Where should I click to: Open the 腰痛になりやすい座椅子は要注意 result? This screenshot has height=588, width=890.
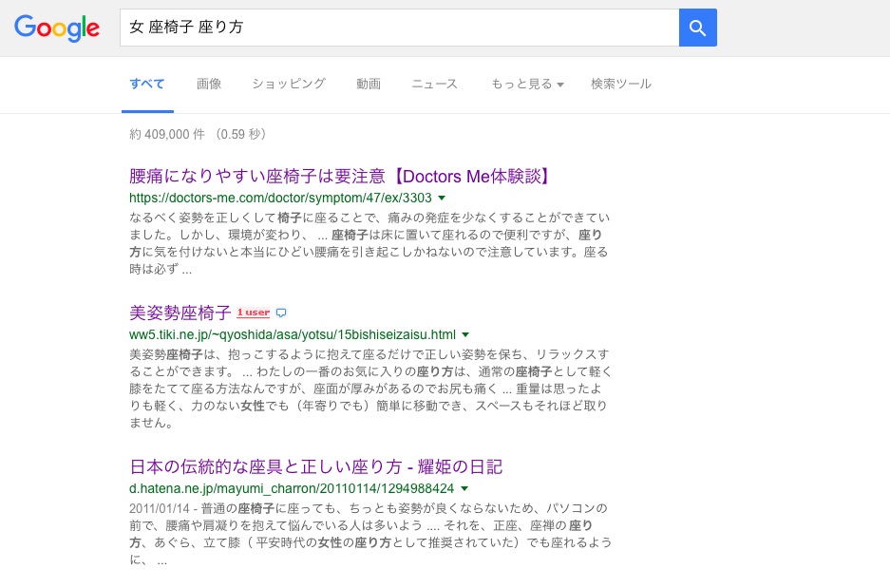tap(341, 176)
